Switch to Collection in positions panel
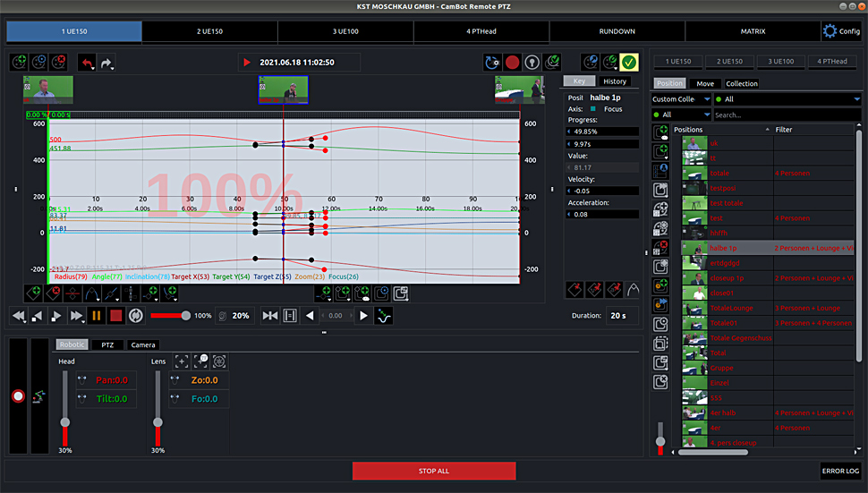868x493 pixels. point(741,83)
